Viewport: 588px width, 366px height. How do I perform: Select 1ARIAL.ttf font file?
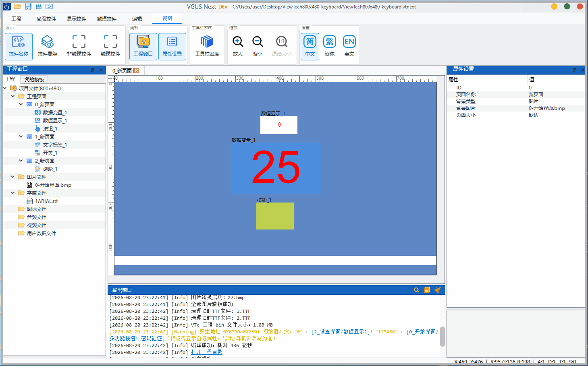point(46,201)
